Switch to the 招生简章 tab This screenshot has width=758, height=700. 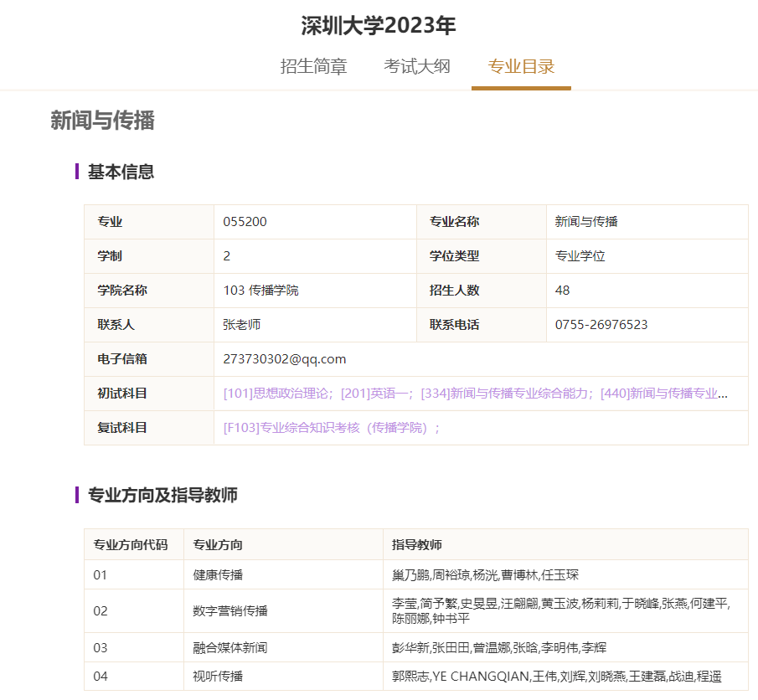(x=313, y=66)
